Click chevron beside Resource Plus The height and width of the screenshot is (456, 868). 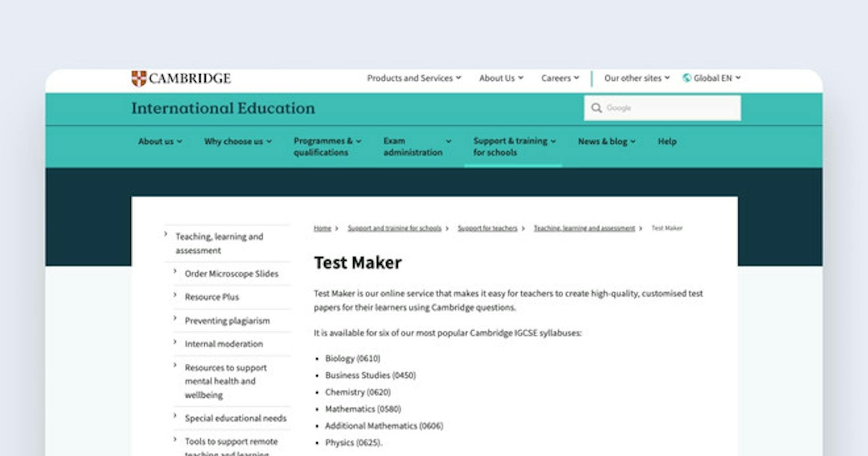(175, 295)
